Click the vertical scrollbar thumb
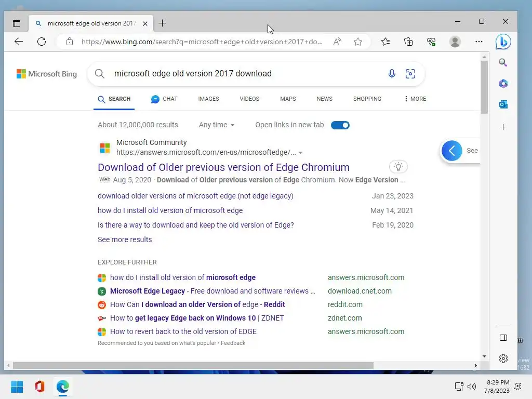Screen dimensions: 532x399 coord(484,87)
